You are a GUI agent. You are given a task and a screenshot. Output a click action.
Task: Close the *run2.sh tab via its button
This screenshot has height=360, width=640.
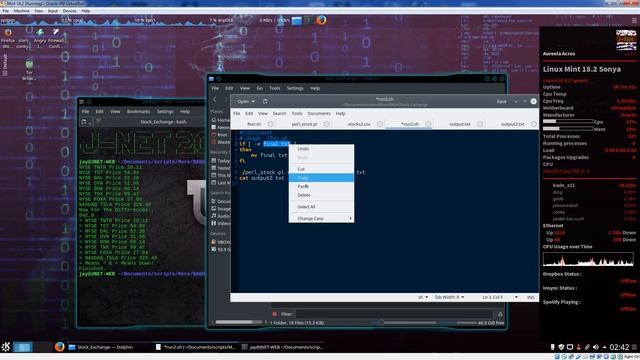coord(428,124)
